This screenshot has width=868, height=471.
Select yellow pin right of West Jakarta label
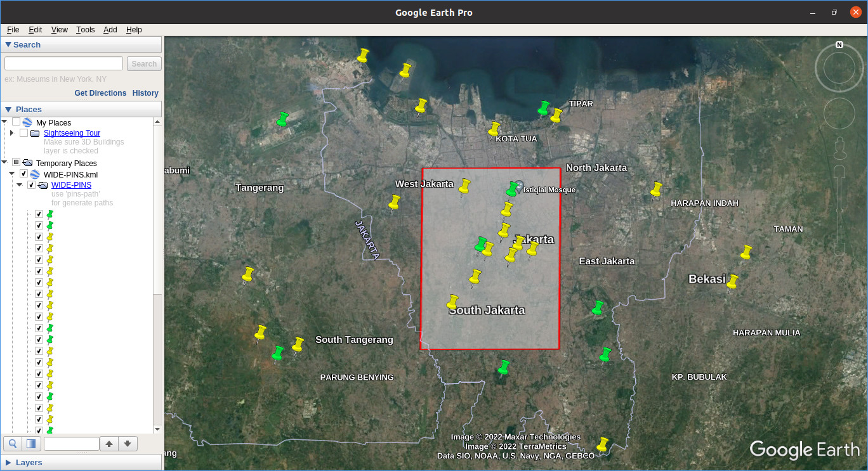click(x=464, y=186)
